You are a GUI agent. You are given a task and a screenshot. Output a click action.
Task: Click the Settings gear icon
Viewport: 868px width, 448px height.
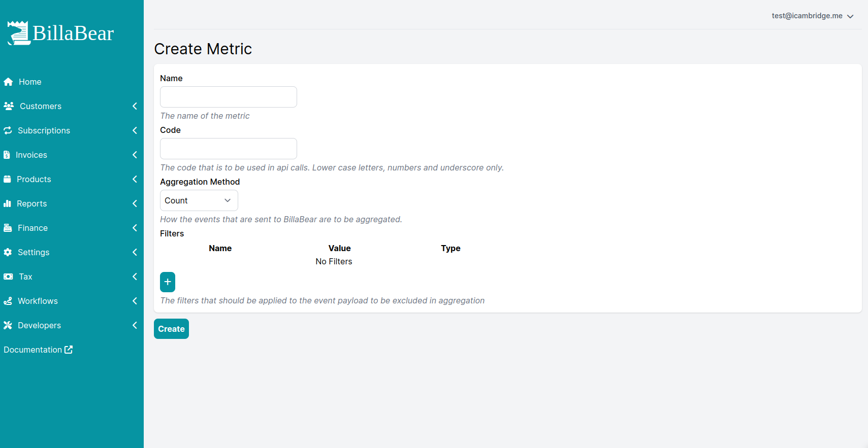pyautogui.click(x=8, y=252)
